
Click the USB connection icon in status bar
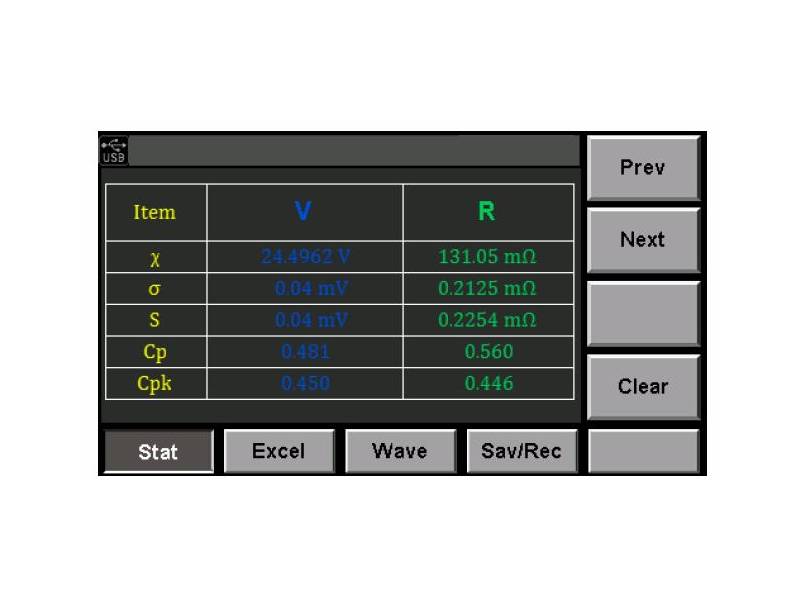112,148
